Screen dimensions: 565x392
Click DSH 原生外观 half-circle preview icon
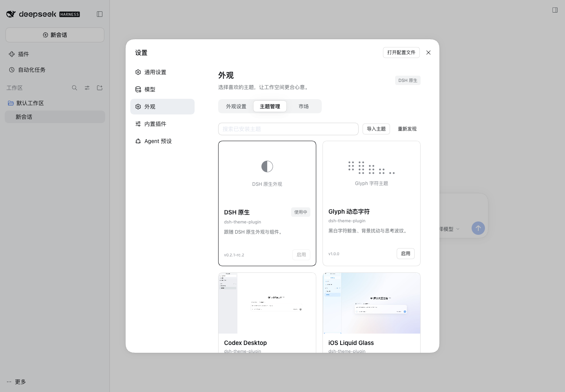267,167
